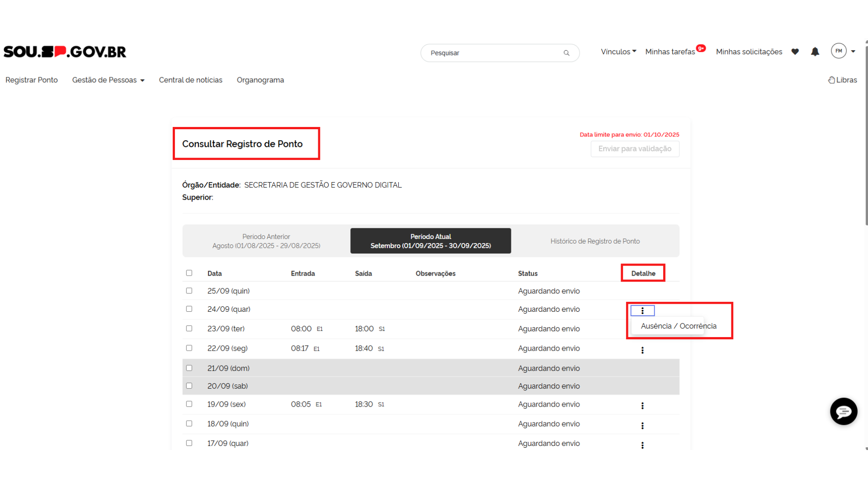Click the FM user avatar
The height and width of the screenshot is (488, 868).
click(x=839, y=51)
